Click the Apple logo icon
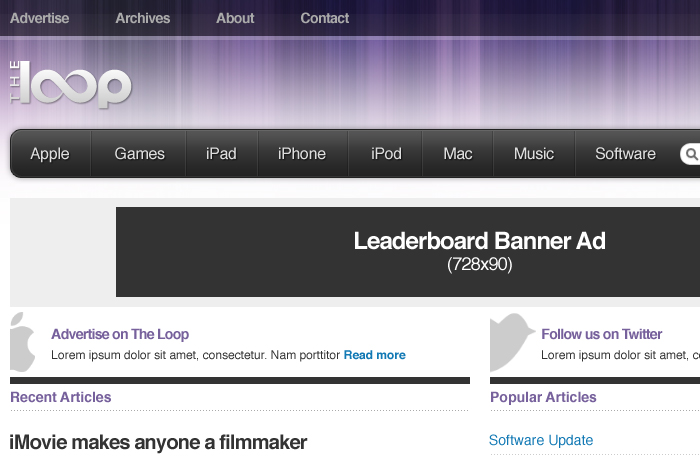Image resolution: width=700 pixels, height=460 pixels. click(x=23, y=342)
